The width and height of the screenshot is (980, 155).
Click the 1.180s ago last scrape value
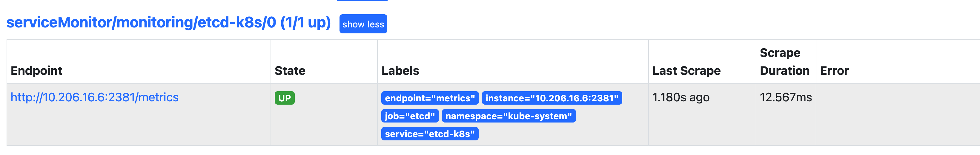[x=681, y=97]
